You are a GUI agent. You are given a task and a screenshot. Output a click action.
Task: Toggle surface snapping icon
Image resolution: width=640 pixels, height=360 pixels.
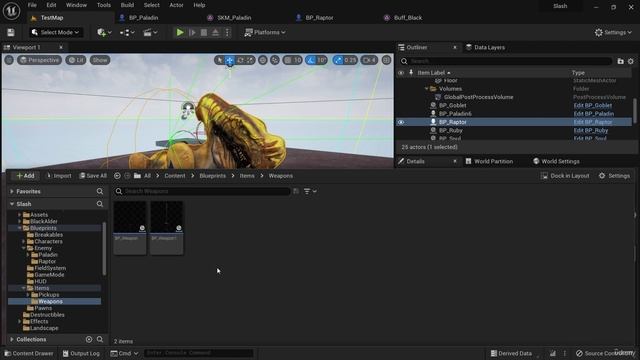tap(275, 60)
